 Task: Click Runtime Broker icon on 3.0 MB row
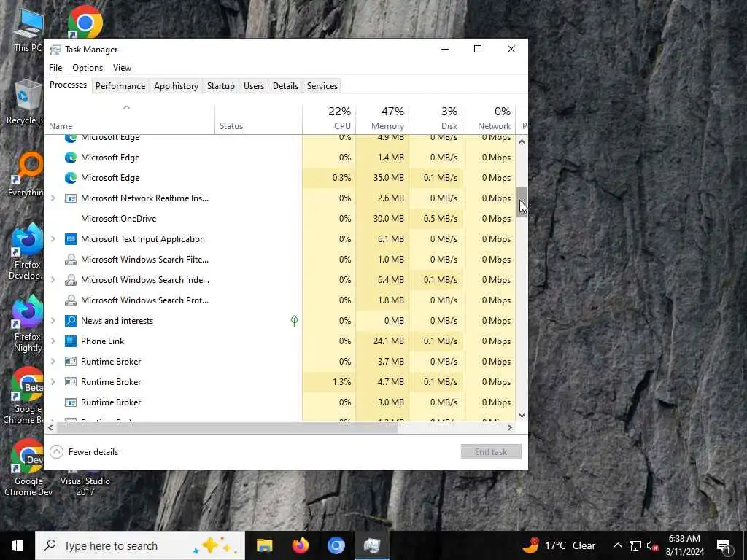[x=71, y=402]
